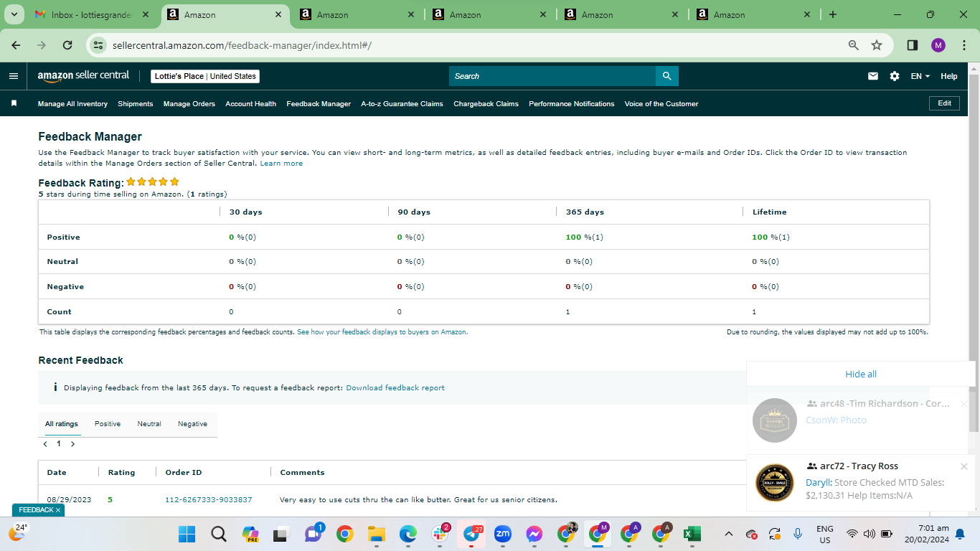Open Messenger from the taskbar

[x=534, y=534]
